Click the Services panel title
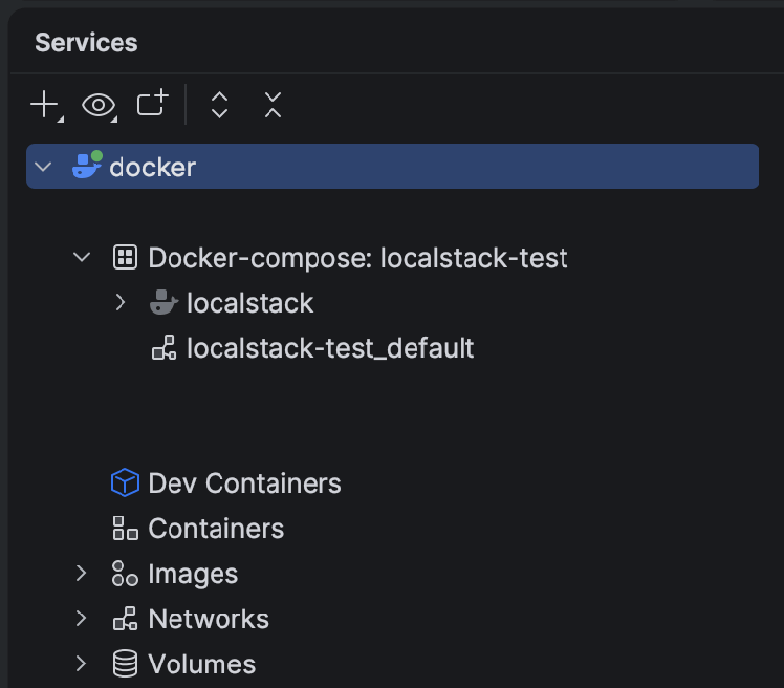The width and height of the screenshot is (784, 688). click(86, 43)
